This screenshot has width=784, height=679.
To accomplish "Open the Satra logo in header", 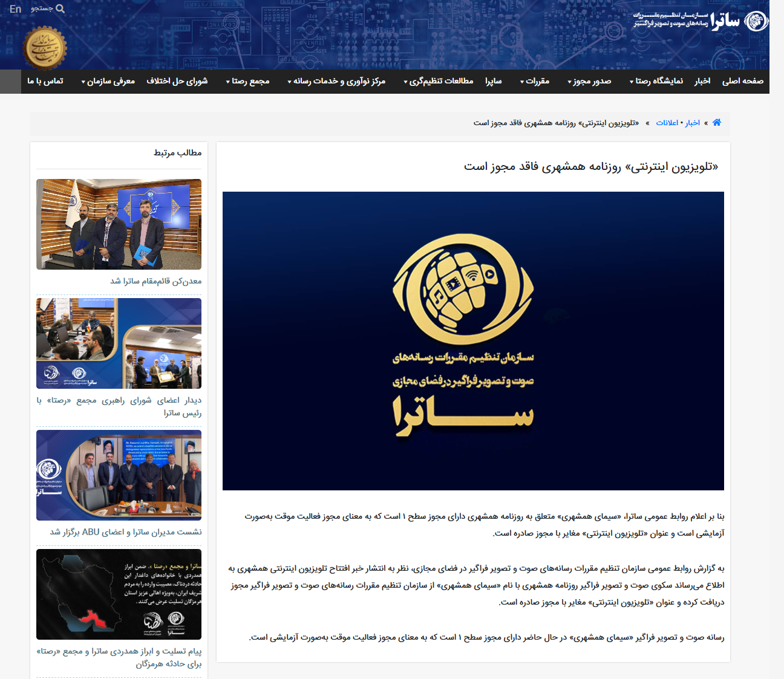I will tap(701, 21).
